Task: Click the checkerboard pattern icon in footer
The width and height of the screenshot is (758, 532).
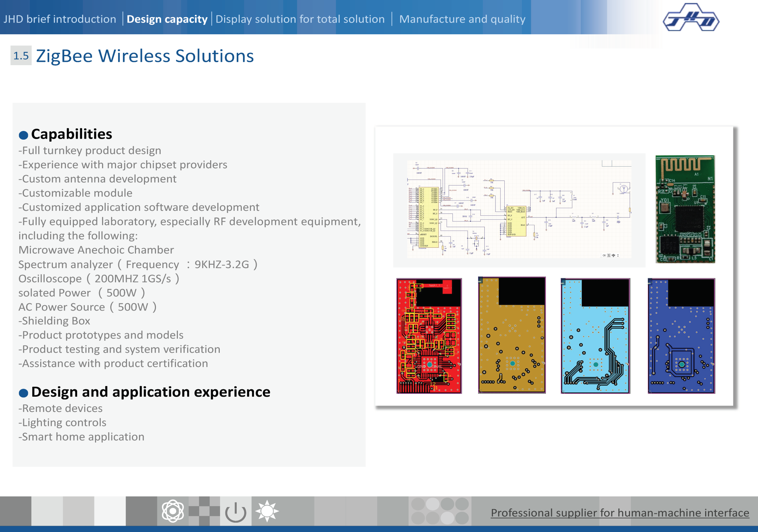Action: click(204, 511)
